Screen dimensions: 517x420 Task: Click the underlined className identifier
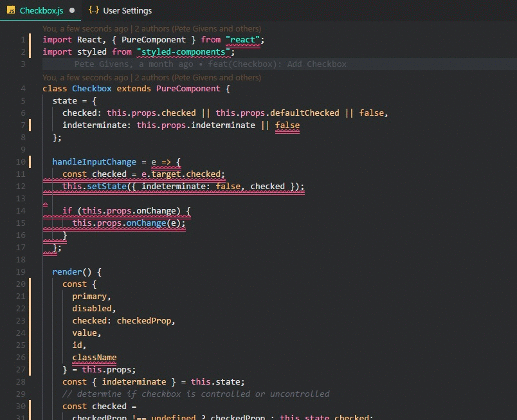tap(95, 358)
